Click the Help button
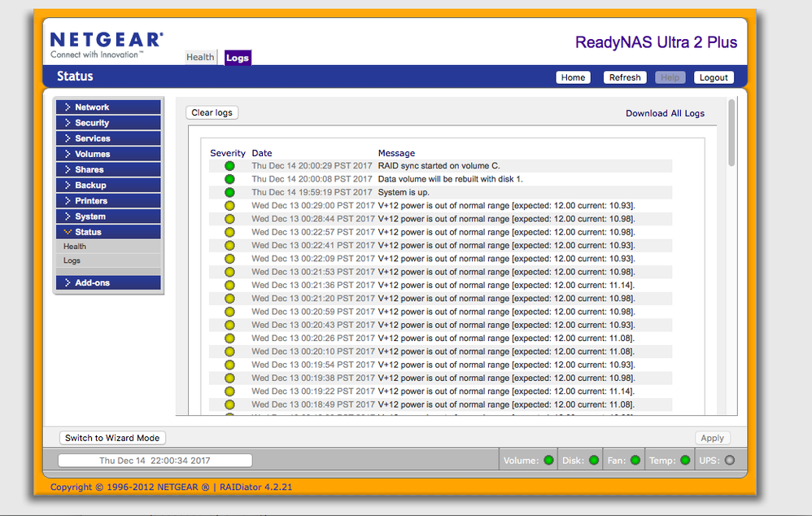Image resolution: width=812 pixels, height=516 pixels. [670, 77]
